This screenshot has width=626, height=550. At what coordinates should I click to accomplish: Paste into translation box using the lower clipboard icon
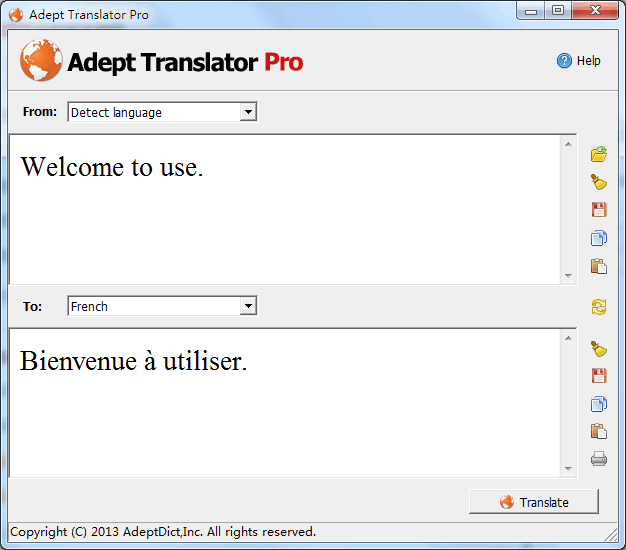tap(599, 431)
